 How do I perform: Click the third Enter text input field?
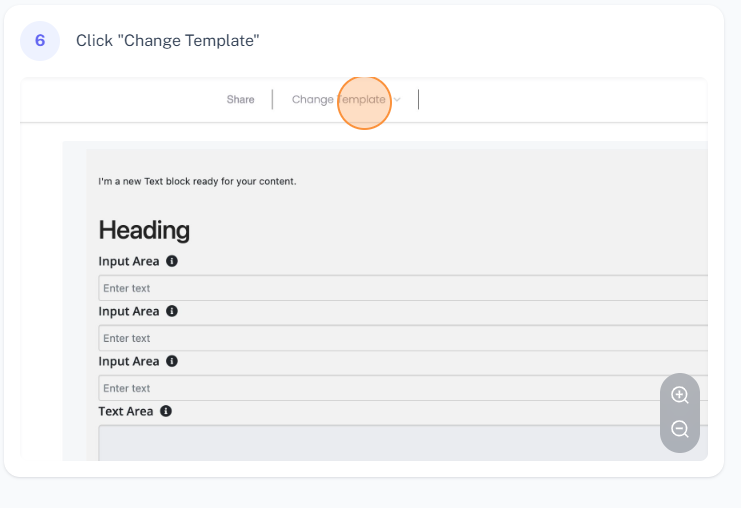coord(400,388)
